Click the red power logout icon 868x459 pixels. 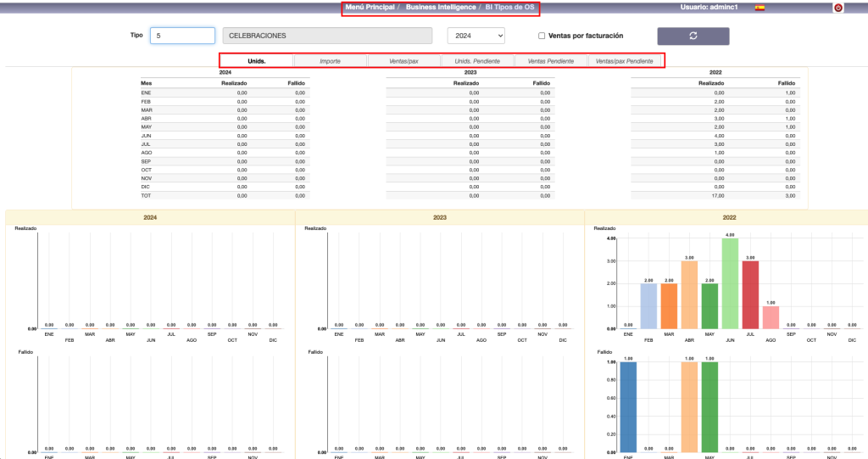tap(837, 8)
